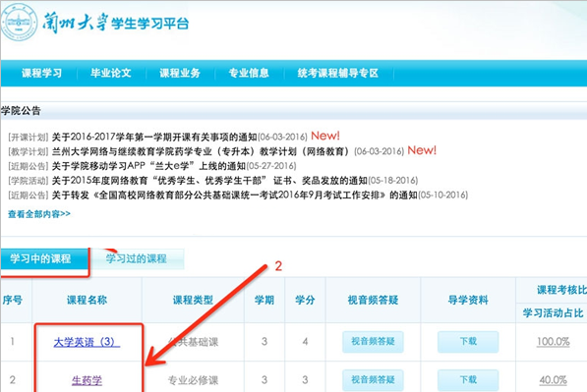The height and width of the screenshot is (392, 587).
Task: Click the 课程名称 column header
Action: (x=87, y=300)
